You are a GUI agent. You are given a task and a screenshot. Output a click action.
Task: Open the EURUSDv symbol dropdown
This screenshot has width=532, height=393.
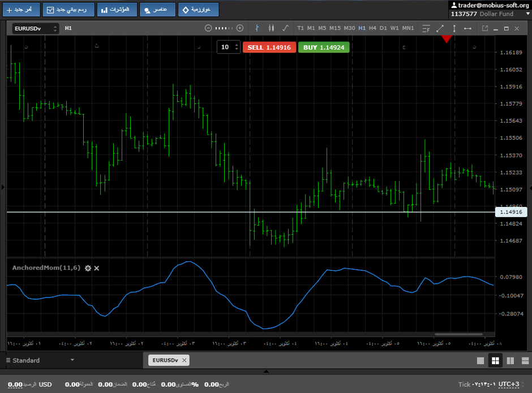pyautogui.click(x=36, y=28)
